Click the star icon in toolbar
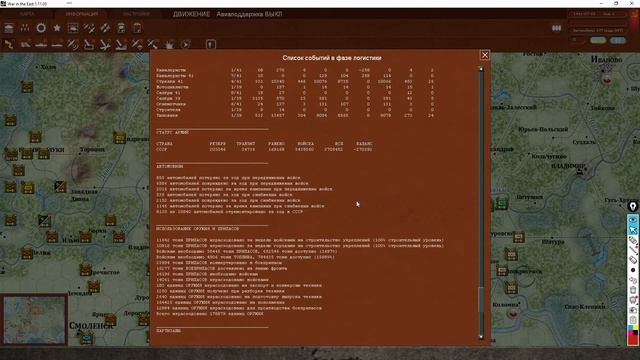The height and width of the screenshot is (360, 640). click(57, 28)
